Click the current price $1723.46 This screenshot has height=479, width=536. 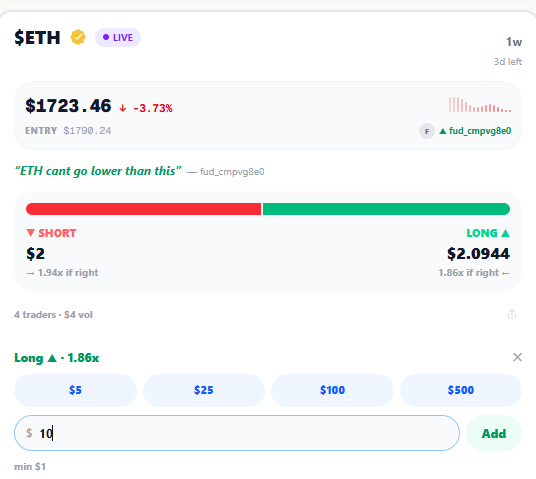pos(68,106)
